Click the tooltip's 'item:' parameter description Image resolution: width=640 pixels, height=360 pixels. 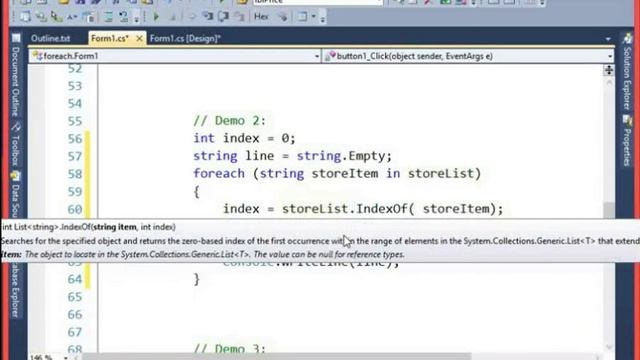coord(203,255)
